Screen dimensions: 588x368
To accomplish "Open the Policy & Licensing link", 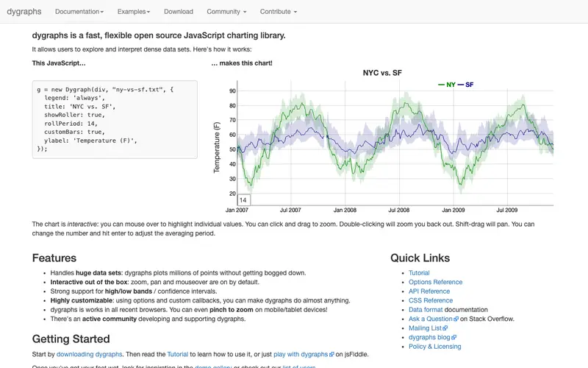I will (x=435, y=347).
